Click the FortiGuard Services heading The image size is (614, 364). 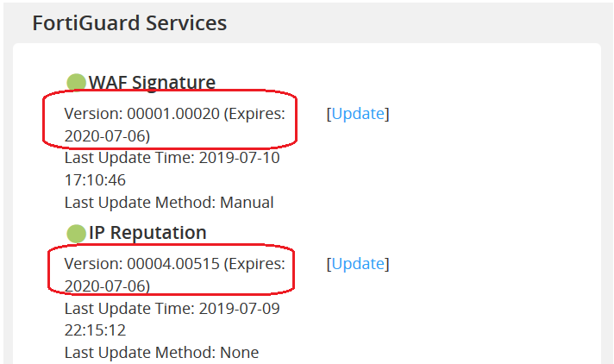[x=129, y=23]
